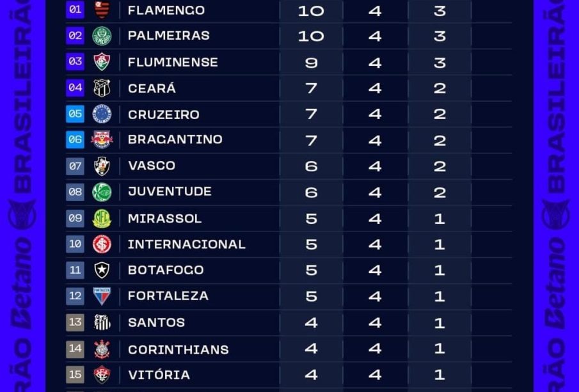This screenshot has width=579, height=392.
Task: Click the position 13 rank badge
Action: (75, 322)
